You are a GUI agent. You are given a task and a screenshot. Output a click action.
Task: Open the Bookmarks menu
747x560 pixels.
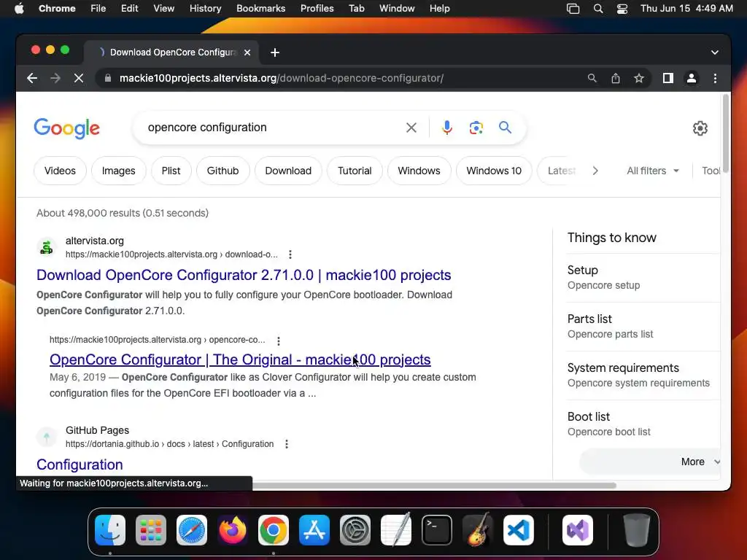tap(260, 9)
